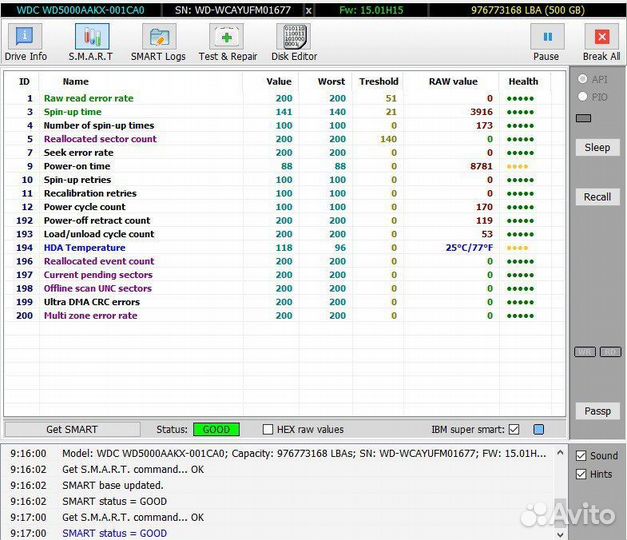Disable the Sound checkbox
The width and height of the screenshot is (627, 540).
[x=582, y=455]
